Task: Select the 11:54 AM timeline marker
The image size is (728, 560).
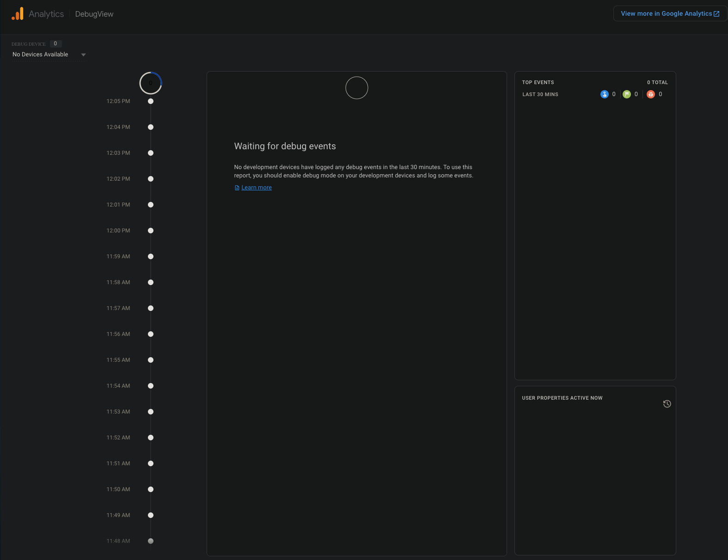Action: coord(151,386)
